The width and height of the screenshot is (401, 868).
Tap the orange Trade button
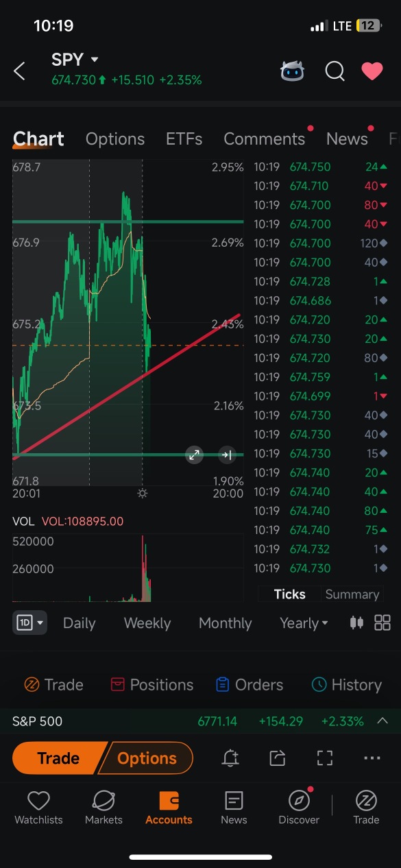(x=58, y=758)
